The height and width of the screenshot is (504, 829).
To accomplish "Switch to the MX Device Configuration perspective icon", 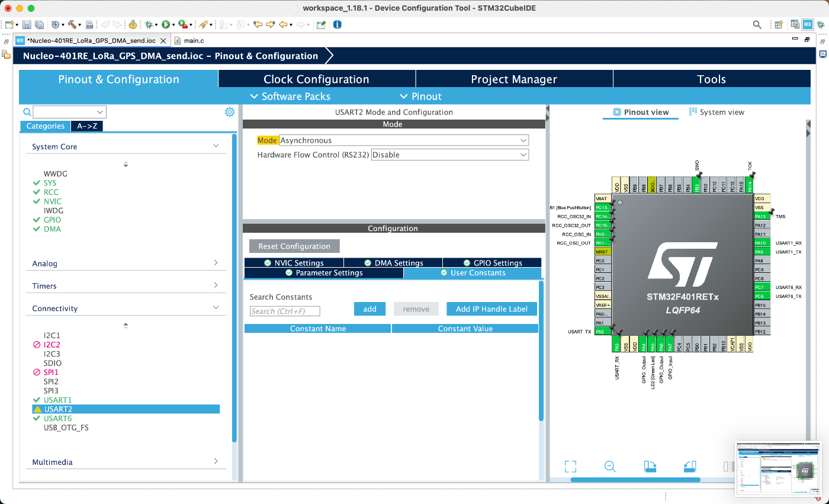I will tap(808, 24).
